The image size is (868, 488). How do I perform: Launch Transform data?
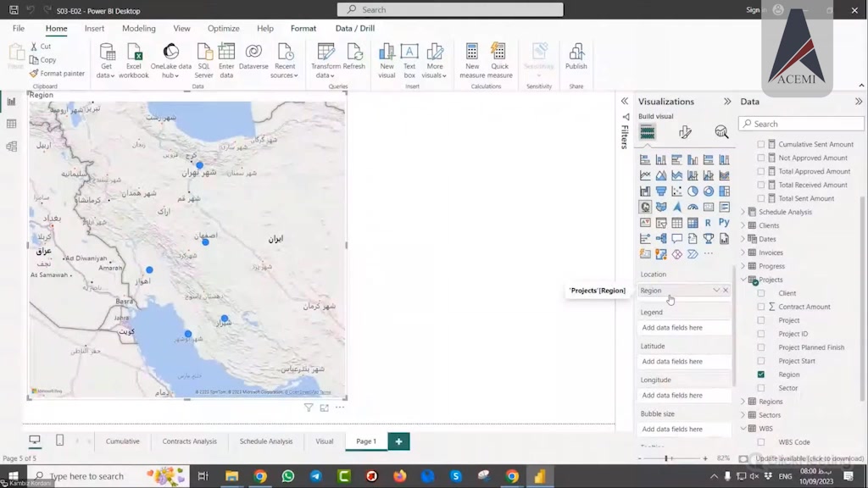(x=325, y=60)
